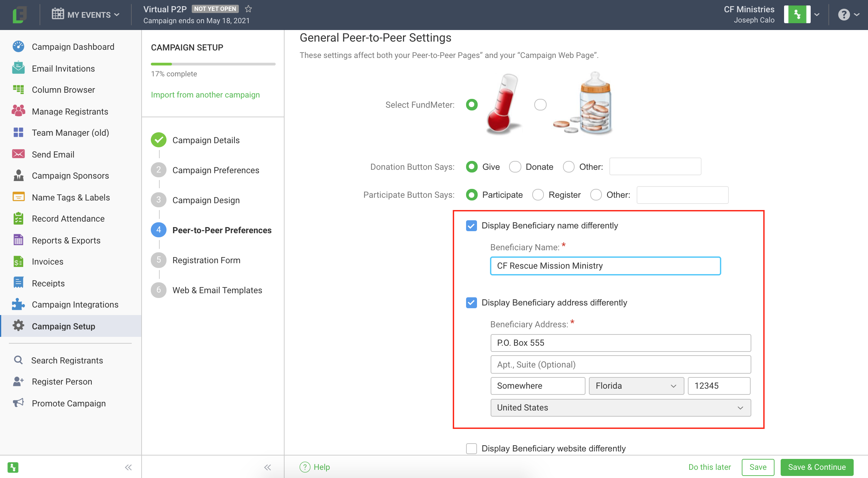Open the United States country dropdown
The width and height of the screenshot is (868, 478).
tap(620, 407)
